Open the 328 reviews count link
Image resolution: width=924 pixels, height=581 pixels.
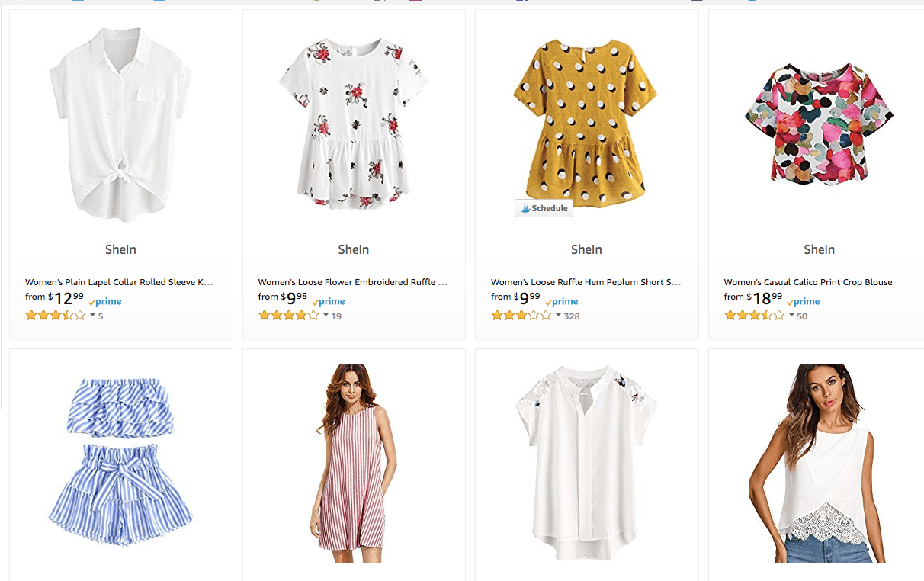tap(572, 316)
